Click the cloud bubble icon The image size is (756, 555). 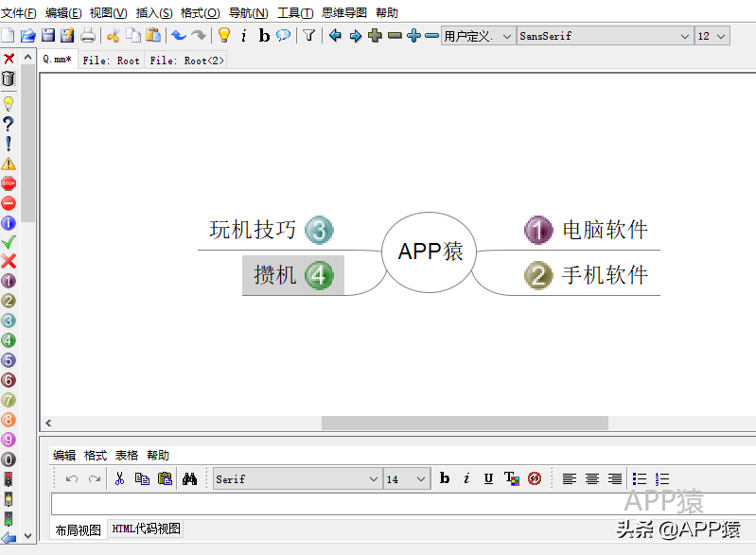[x=284, y=36]
